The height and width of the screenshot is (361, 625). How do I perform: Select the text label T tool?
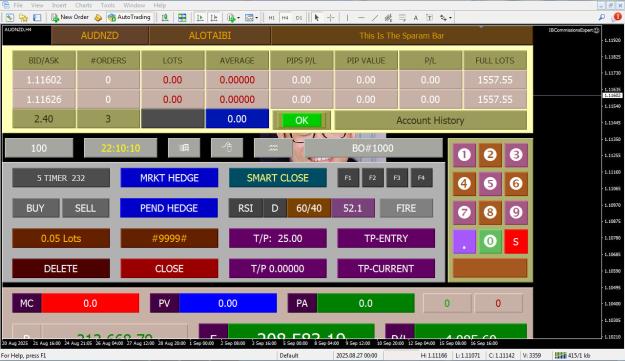click(x=429, y=18)
